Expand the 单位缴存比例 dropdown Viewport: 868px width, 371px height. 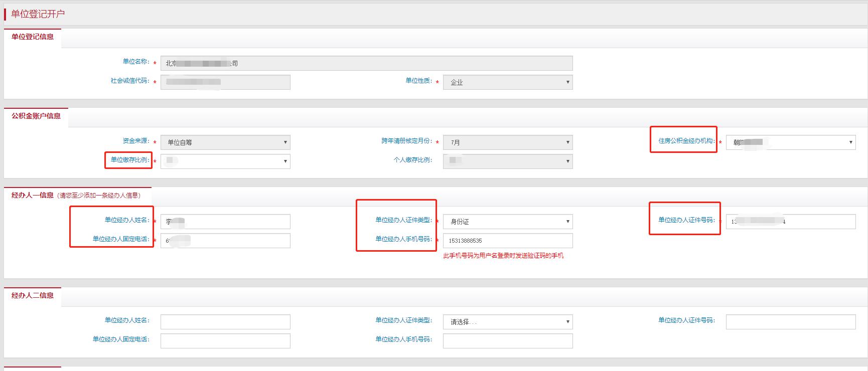click(x=225, y=161)
